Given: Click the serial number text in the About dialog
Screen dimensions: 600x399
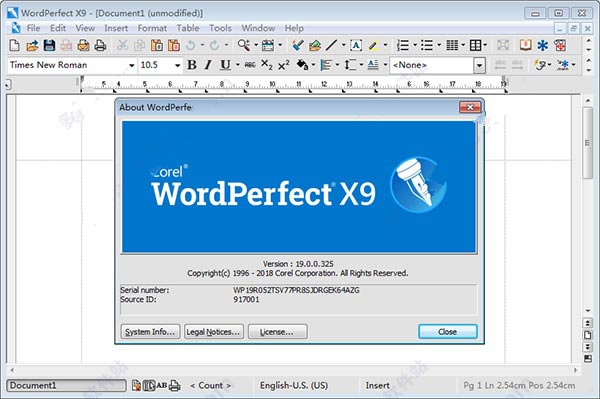Looking at the screenshot, I should 297,290.
